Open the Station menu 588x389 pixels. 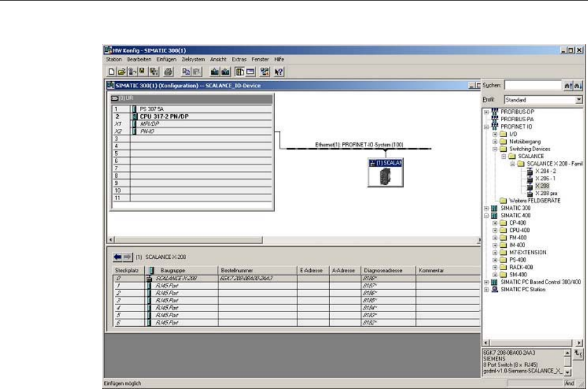pos(114,59)
